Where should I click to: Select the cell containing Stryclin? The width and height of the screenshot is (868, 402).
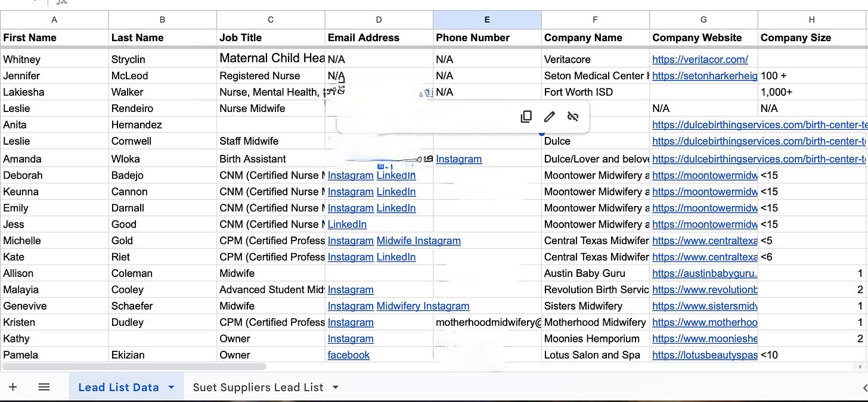[163, 59]
